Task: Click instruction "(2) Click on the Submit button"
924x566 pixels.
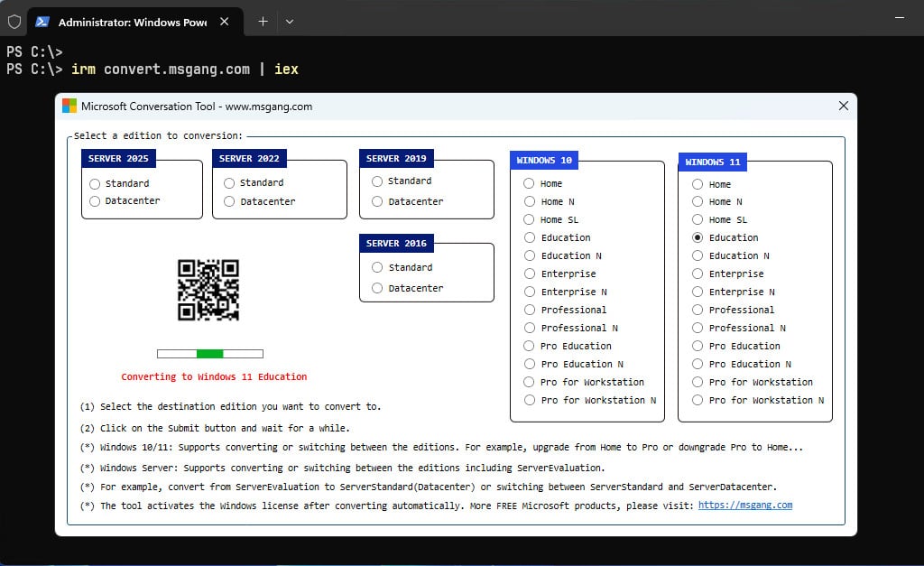Action: 215,428
